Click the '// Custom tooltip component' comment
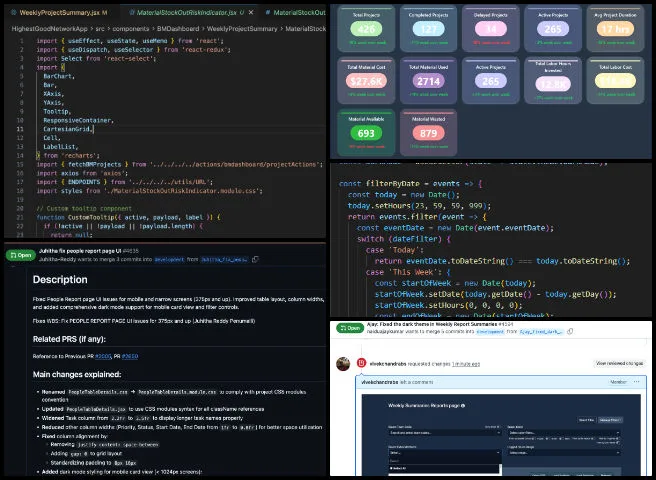The width and height of the screenshot is (656, 480). click(84, 208)
